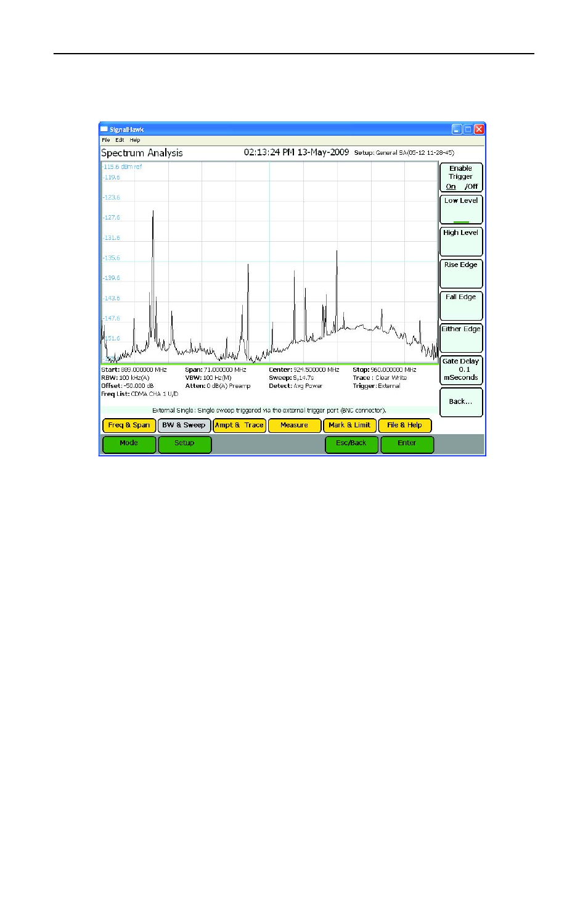Click the Span: 71.000000 MHz readout
This screenshot has width=588, height=909.
coord(216,370)
